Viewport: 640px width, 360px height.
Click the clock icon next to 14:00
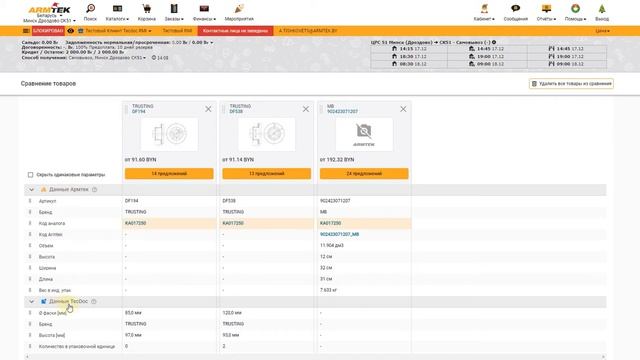pos(154,58)
